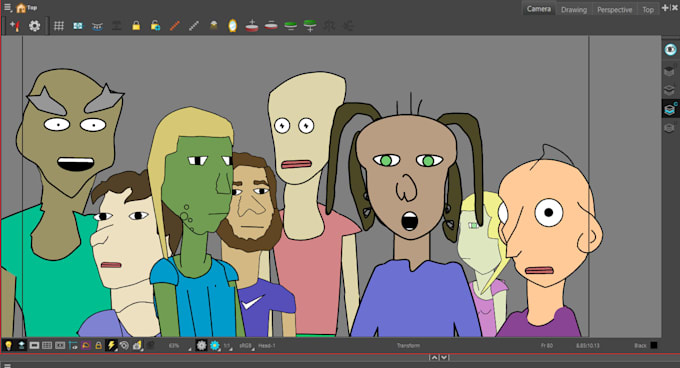
Task: Click the dimmed icon before the yellow padlock
Action: coord(117,26)
